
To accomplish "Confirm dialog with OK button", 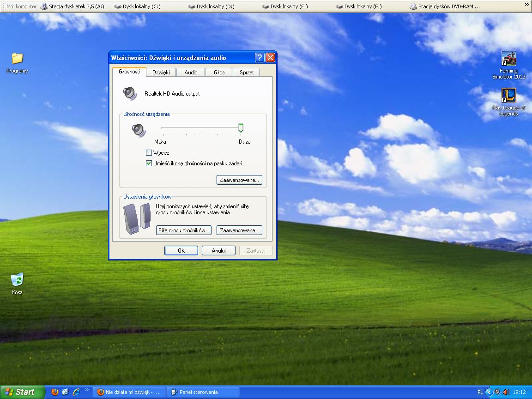I will coord(181,250).
